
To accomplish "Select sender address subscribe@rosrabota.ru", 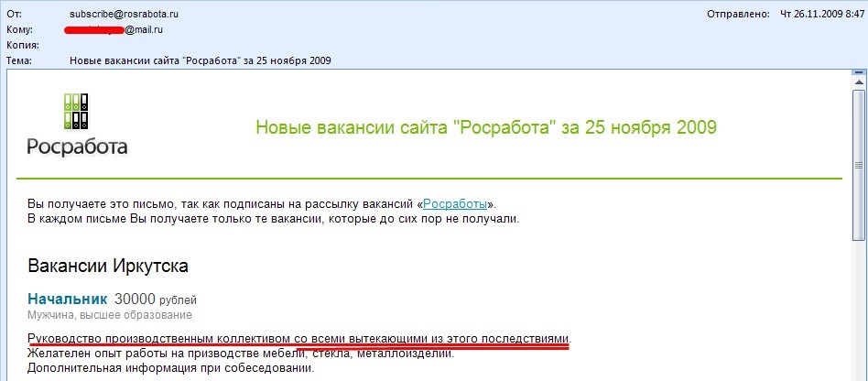I will [x=124, y=14].
